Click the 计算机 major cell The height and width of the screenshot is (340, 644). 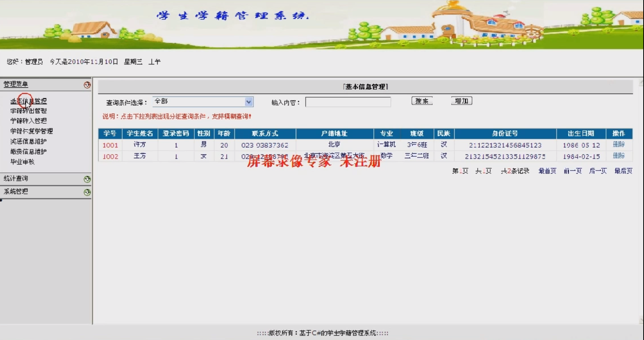tap(387, 144)
